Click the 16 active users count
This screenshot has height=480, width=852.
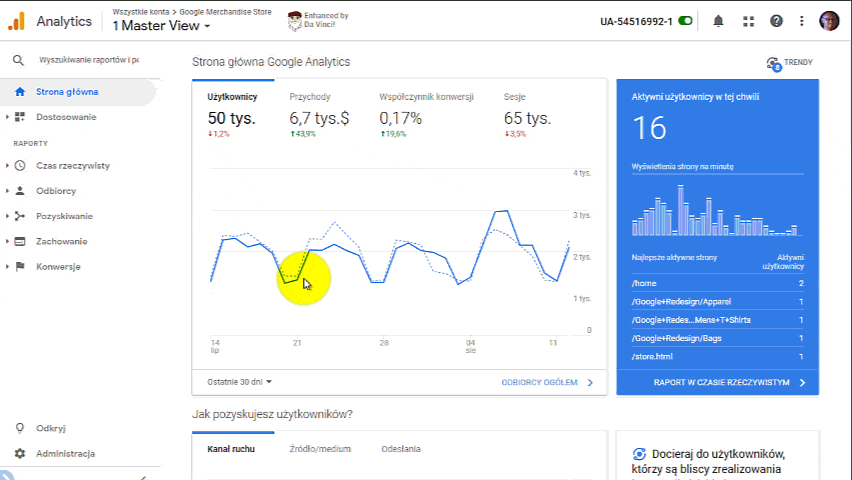click(649, 128)
